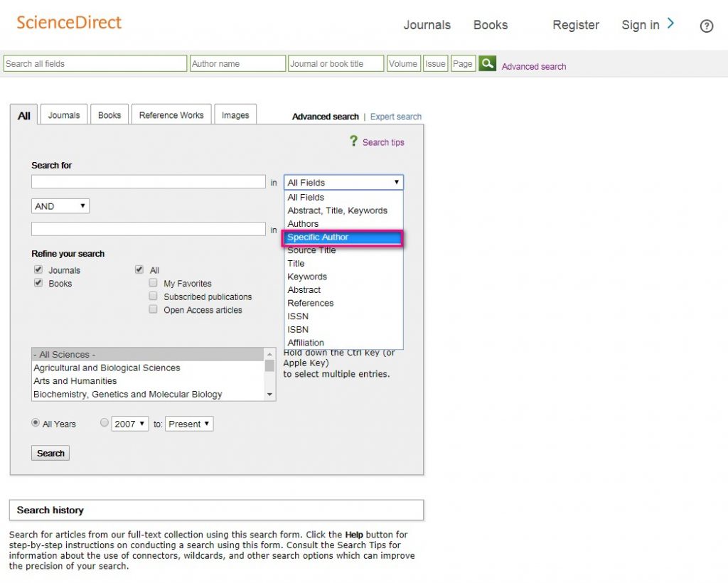Select '- All Sciences -' in subject list
This screenshot has height=583, width=728.
click(x=148, y=355)
